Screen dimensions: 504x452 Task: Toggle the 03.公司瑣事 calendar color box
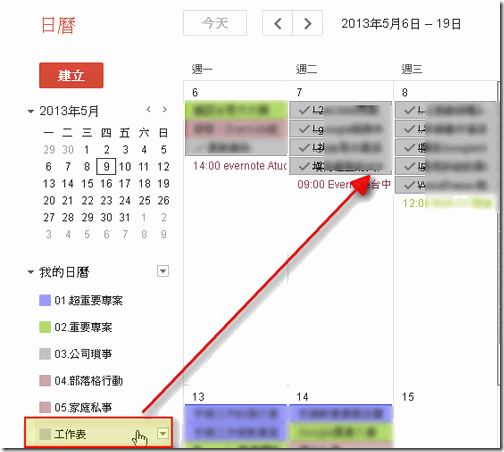click(45, 354)
